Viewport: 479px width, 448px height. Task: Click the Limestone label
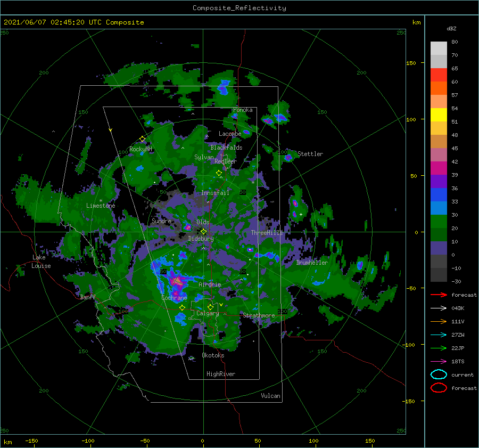coord(101,206)
